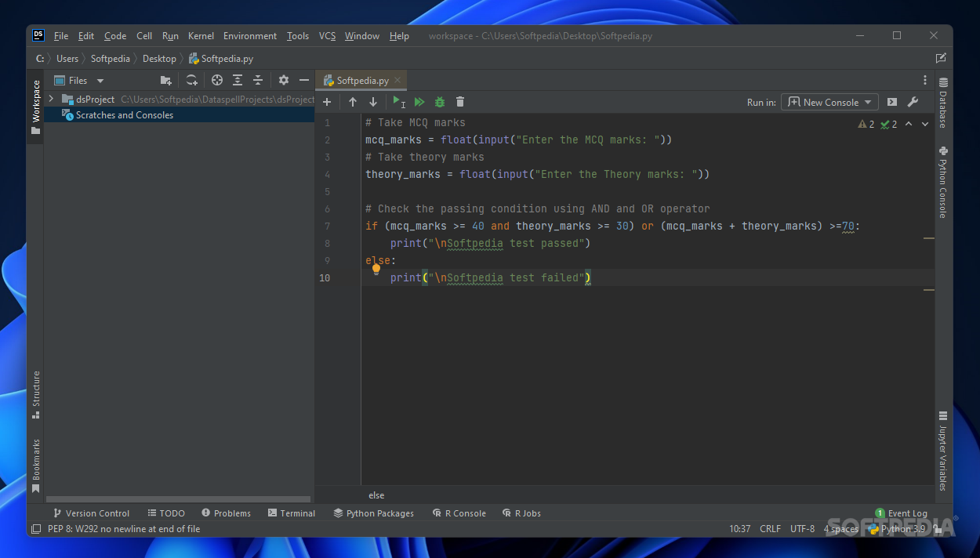Open the UTF-8 encoding selector
Viewport: 980px width, 558px height.
802,529
